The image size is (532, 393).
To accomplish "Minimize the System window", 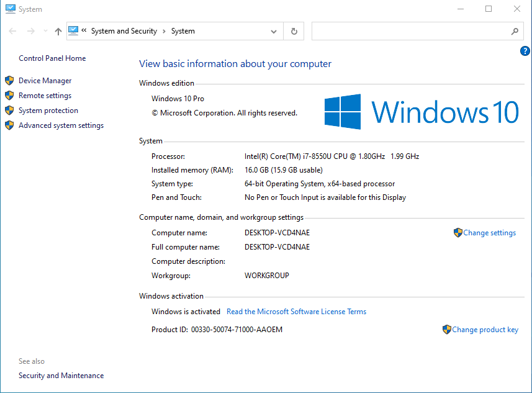I will (461, 9).
